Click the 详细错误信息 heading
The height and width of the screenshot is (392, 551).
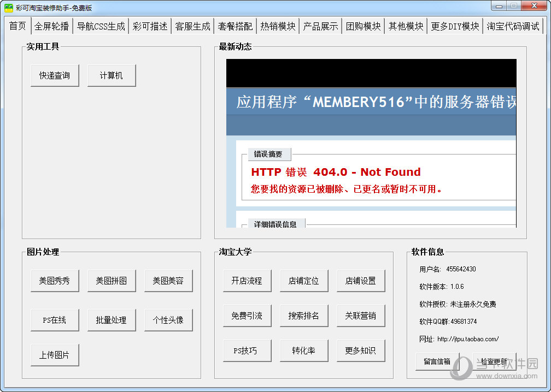tap(275, 224)
